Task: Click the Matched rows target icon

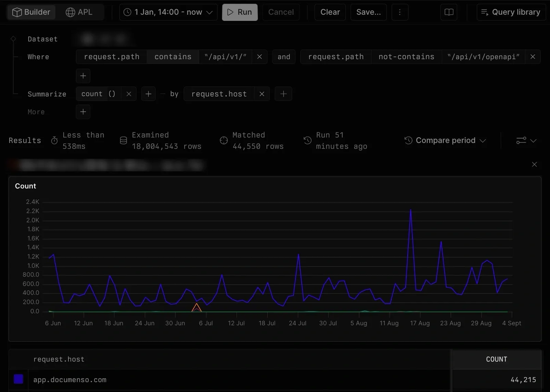Action: coord(224,141)
